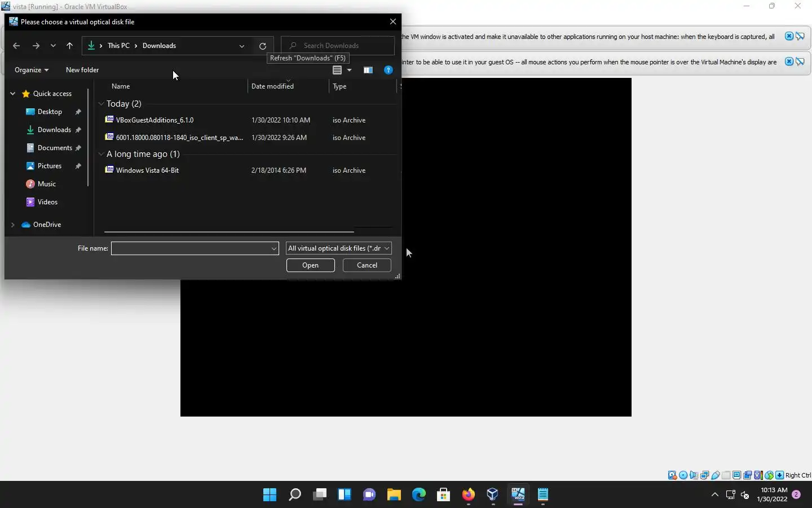Viewport: 812px width, 508px height.
Task: Open the address bar previous locations dropdown
Action: (x=242, y=46)
